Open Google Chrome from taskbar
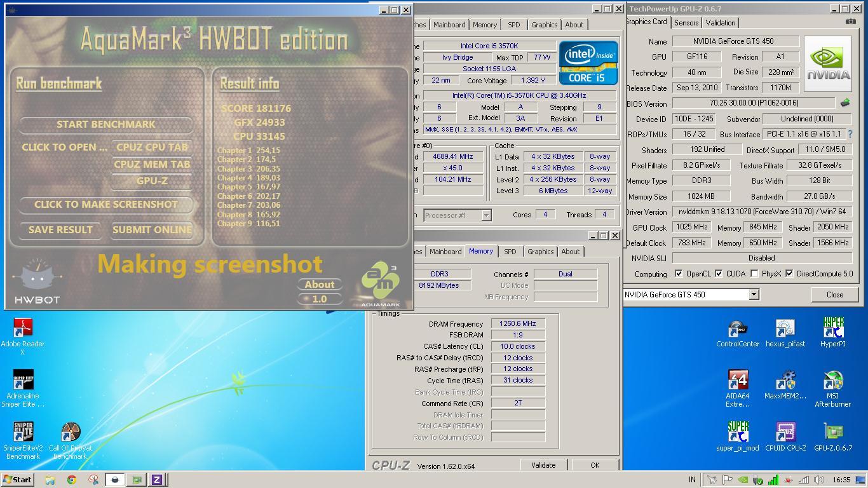 click(x=71, y=480)
